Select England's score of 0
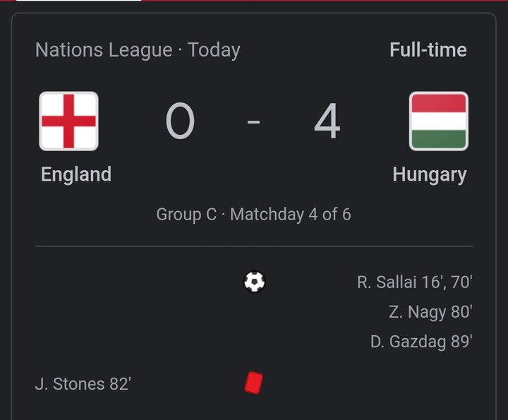Image resolution: width=508 pixels, height=420 pixels. [x=180, y=121]
